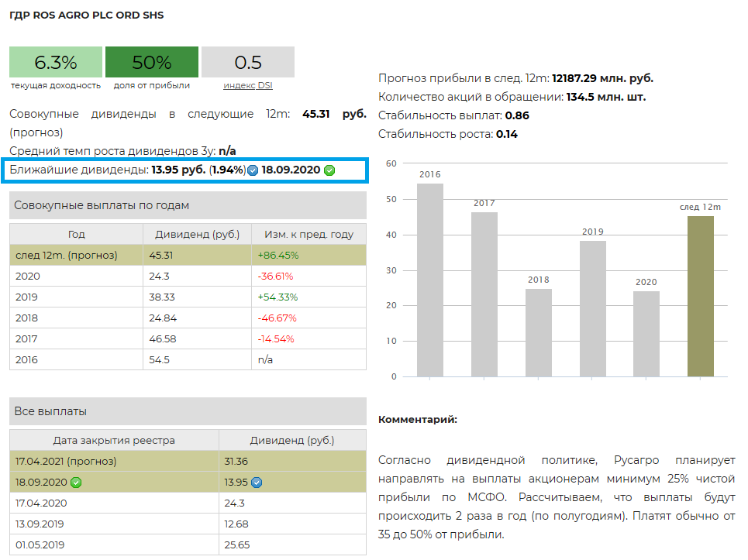Select the 2016 bar in chart
The height and width of the screenshot is (560, 748).
pyautogui.click(x=430, y=280)
